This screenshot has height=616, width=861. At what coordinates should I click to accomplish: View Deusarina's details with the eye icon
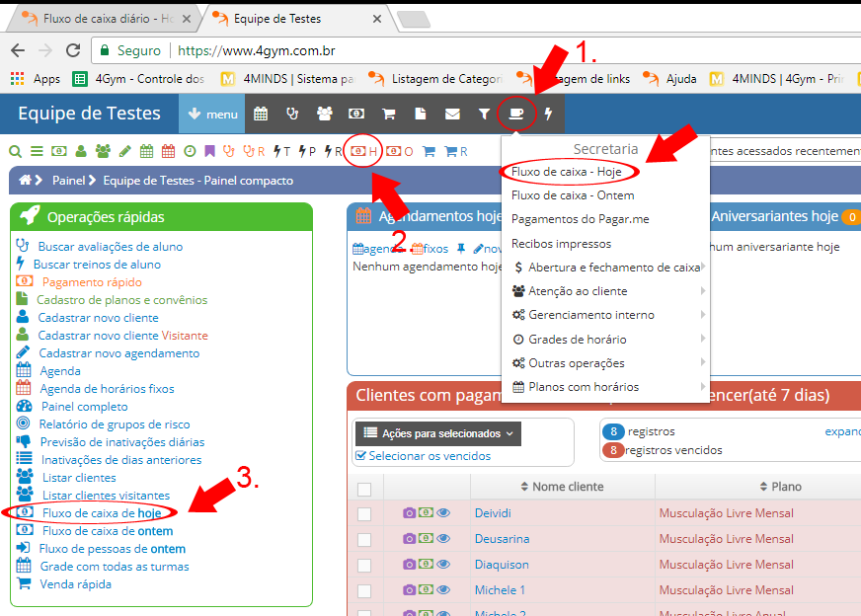pyautogui.click(x=443, y=539)
